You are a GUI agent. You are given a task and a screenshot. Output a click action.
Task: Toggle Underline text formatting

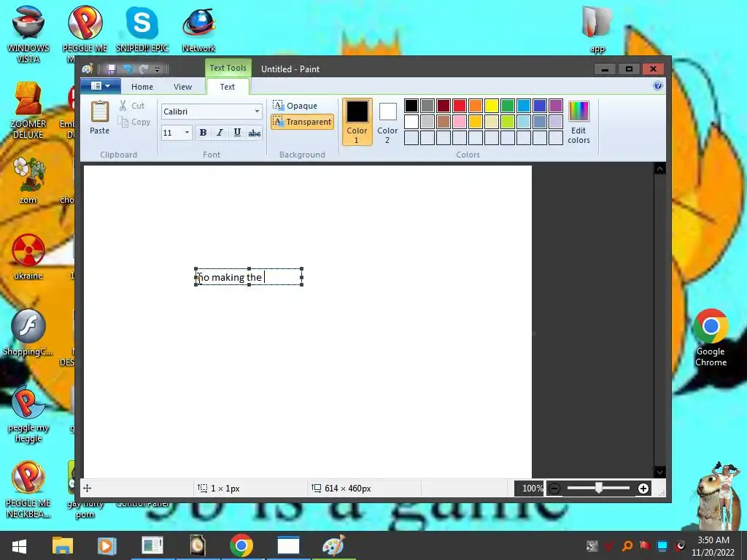click(237, 133)
